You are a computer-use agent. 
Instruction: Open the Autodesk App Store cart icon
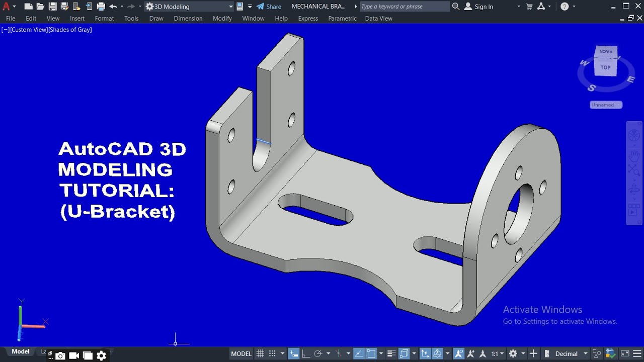pos(529,7)
